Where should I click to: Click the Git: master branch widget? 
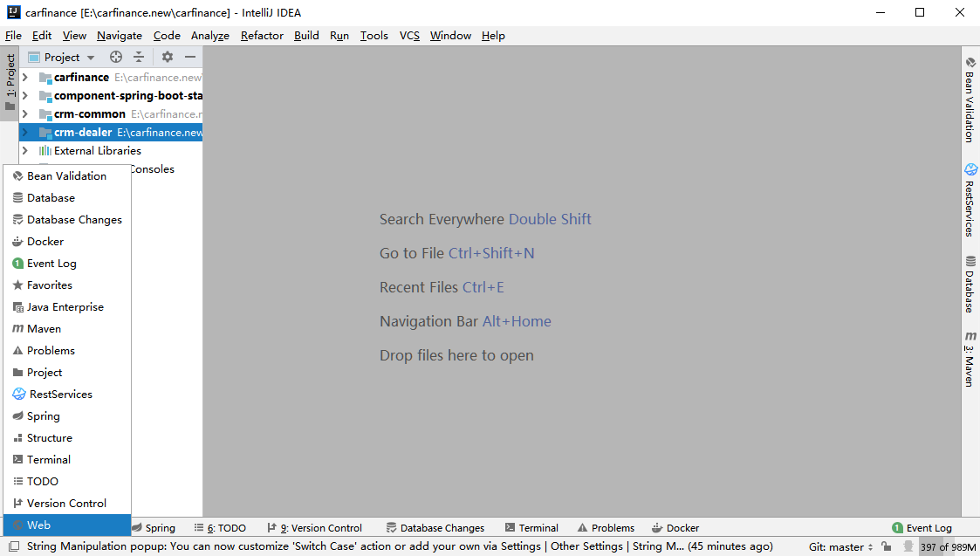(840, 547)
